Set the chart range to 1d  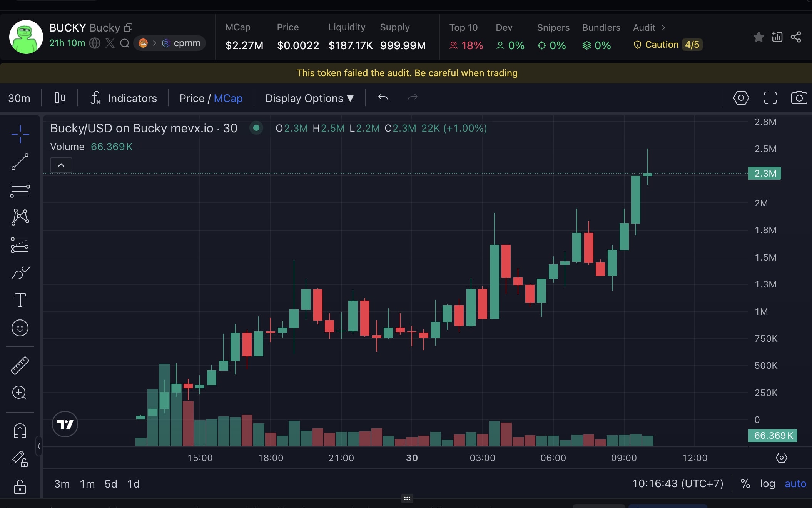coord(134,484)
